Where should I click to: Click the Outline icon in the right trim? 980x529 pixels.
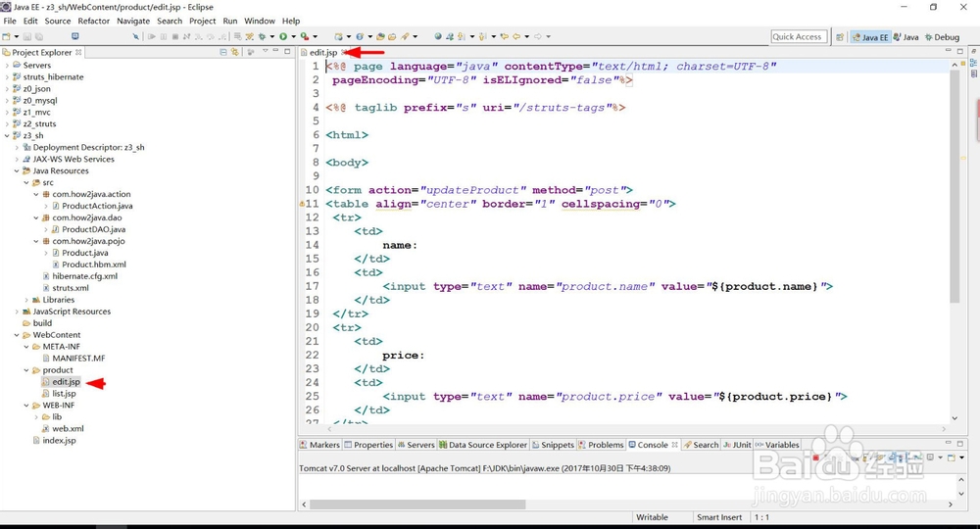click(x=974, y=63)
